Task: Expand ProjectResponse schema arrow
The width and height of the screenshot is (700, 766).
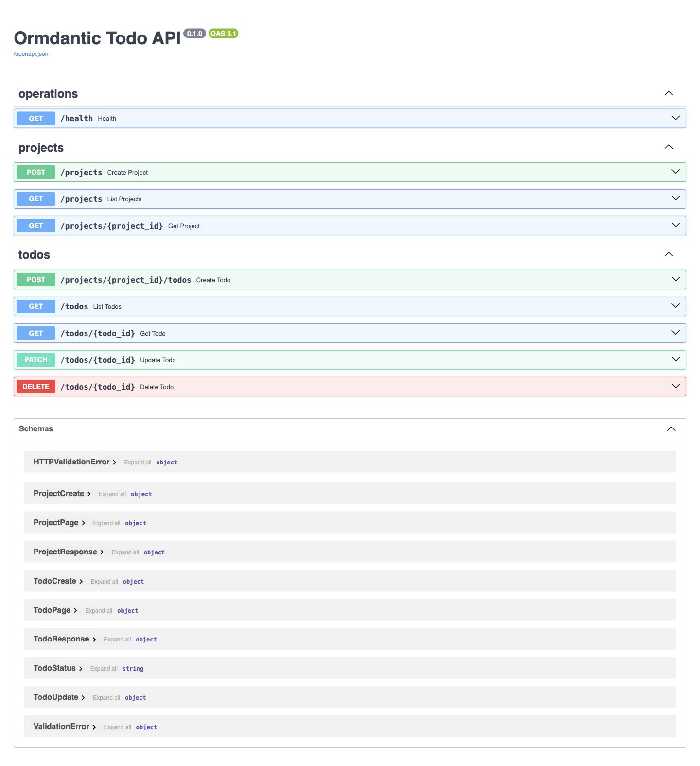Action: pos(102,552)
